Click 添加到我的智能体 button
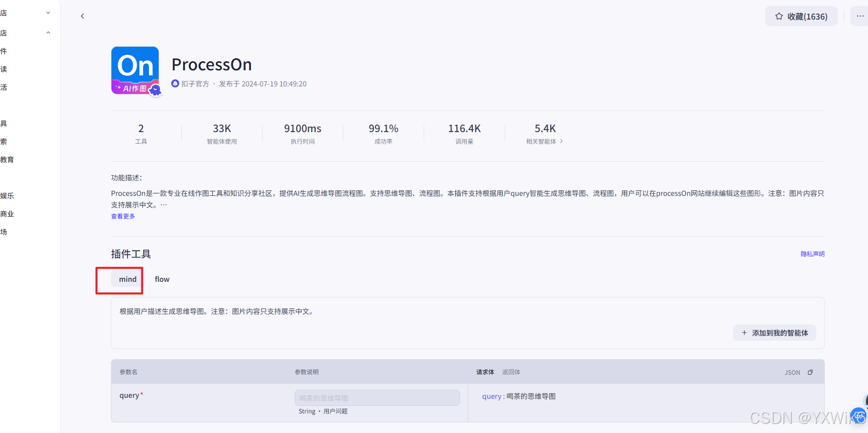The width and height of the screenshot is (868, 433). pos(779,333)
